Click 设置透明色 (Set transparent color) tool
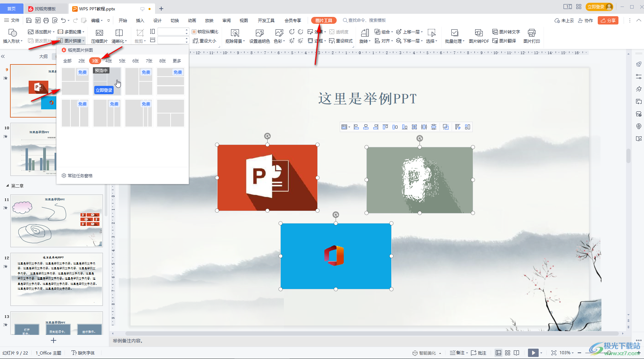The image size is (644, 359). [260, 36]
